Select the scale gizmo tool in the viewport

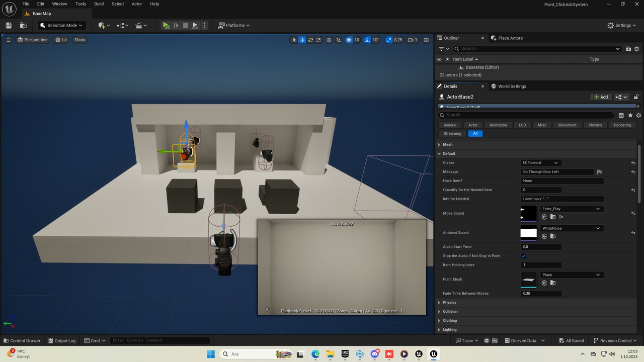point(318,40)
